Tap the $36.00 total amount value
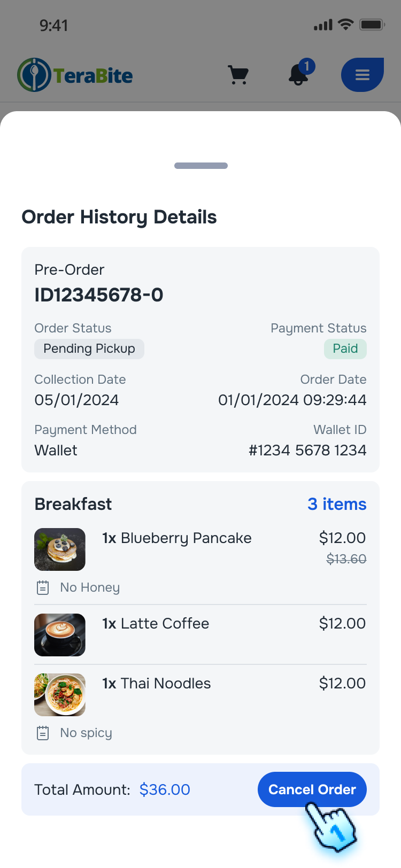This screenshot has width=401, height=868. pos(165,789)
